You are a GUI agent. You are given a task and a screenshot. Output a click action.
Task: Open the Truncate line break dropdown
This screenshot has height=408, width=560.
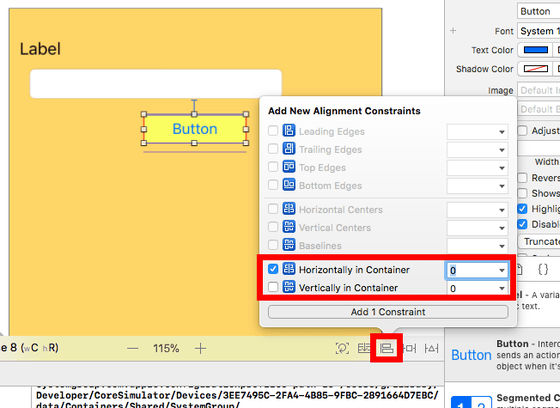pyautogui.click(x=539, y=242)
